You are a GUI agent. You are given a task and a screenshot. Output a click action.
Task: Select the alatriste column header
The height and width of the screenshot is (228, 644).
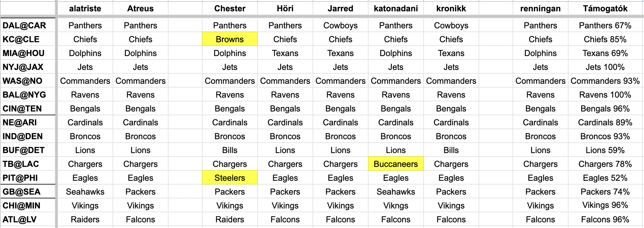85,9
